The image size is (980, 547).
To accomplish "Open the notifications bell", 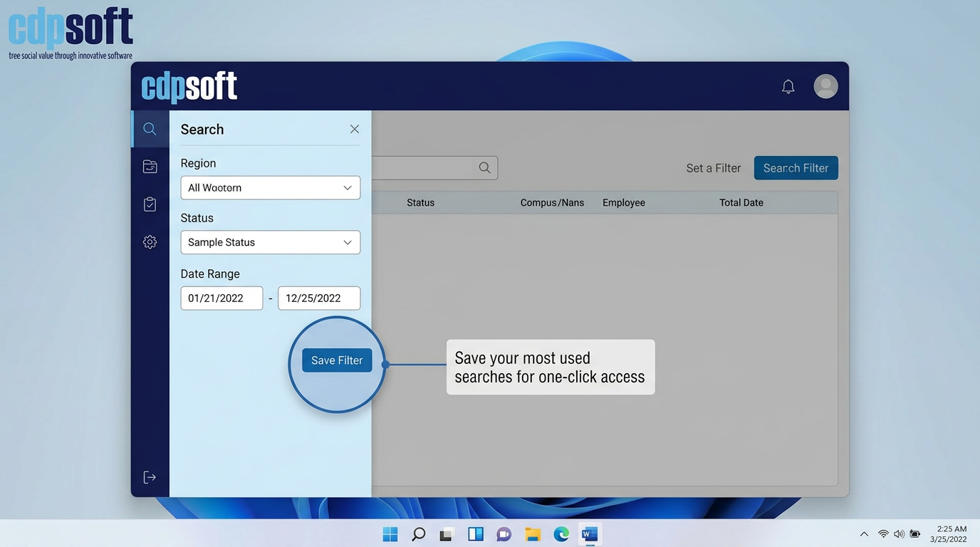I will click(x=788, y=87).
